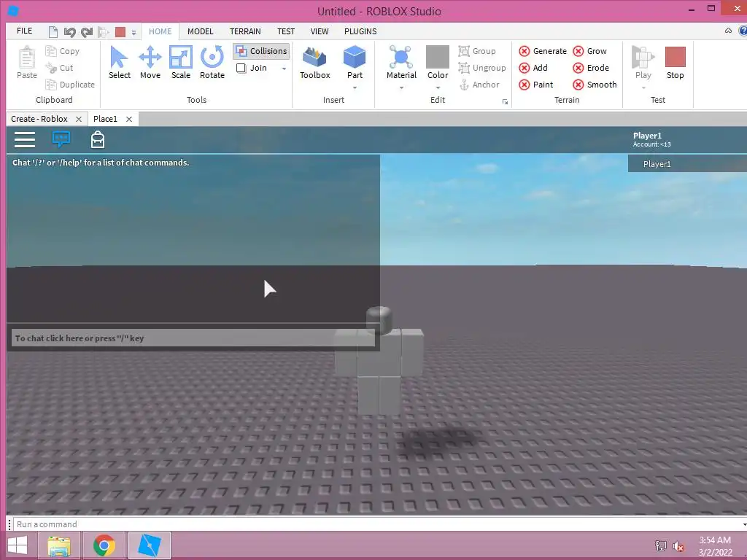Expand the Play dropdown arrow
The image size is (747, 560).
[x=643, y=87]
